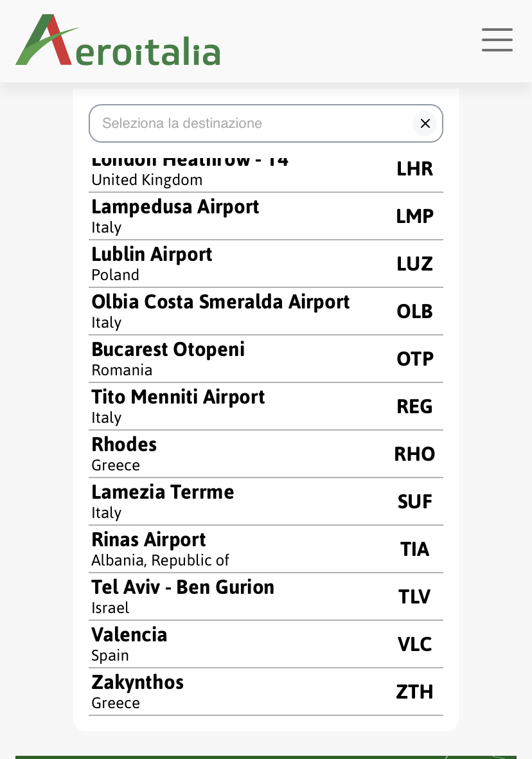The height and width of the screenshot is (759, 532).
Task: Select Rinas Airport in Albania
Action: click(x=265, y=549)
